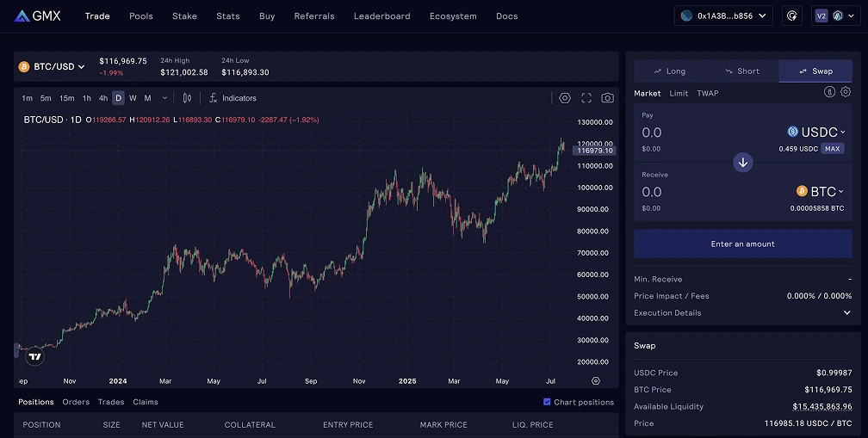Take chart snapshot with camera icon
The image size is (868, 438).
(x=607, y=98)
